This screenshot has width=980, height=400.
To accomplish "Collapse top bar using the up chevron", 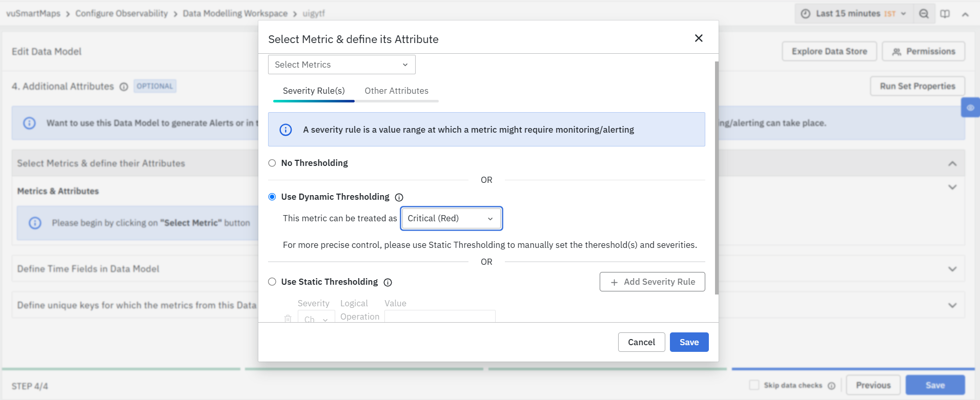I will (x=965, y=14).
